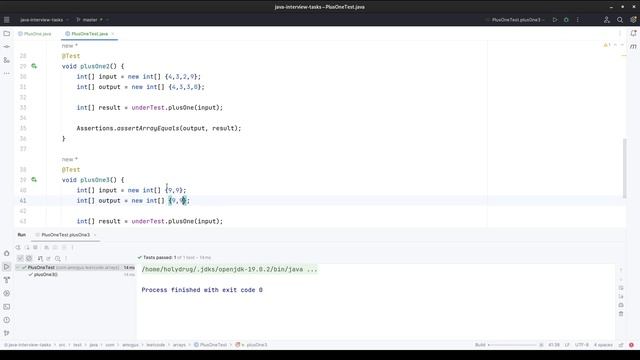
Task: Open the Project tool window
Action: tap(7, 33)
